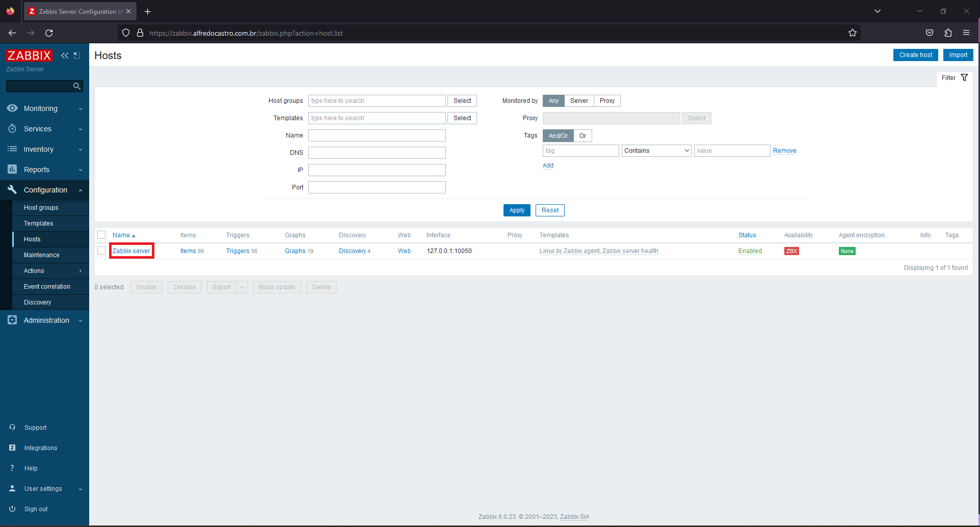Click the Create host button

click(x=915, y=55)
